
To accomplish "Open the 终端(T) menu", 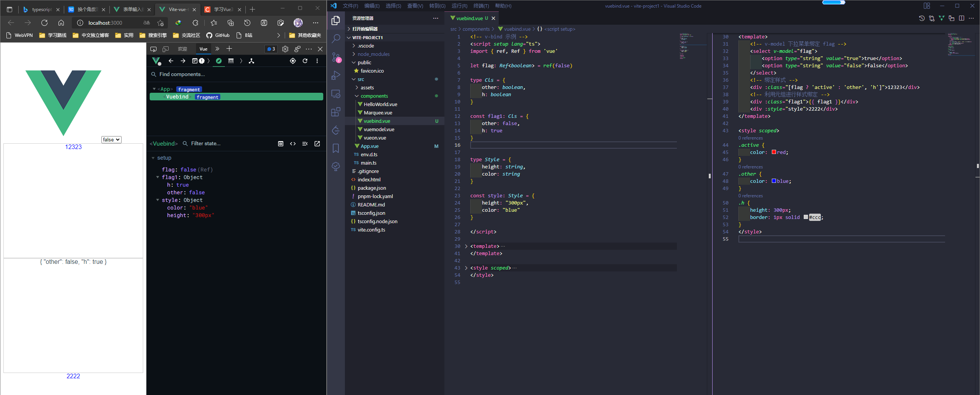I will [x=481, y=6].
